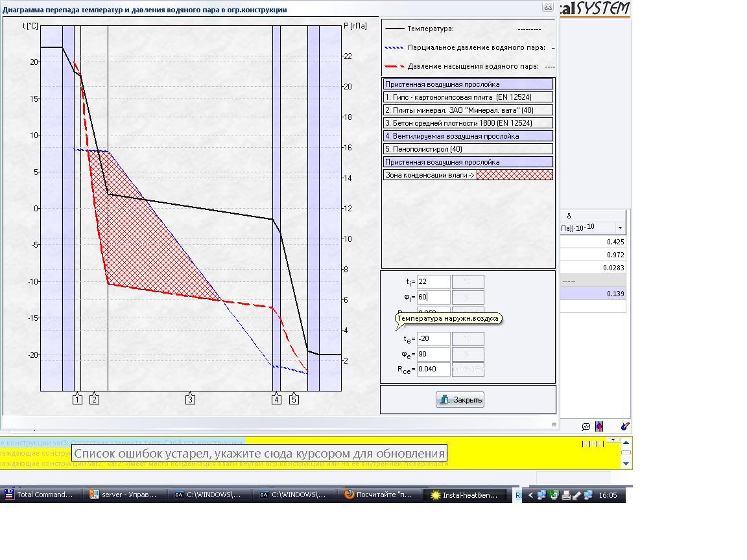The width and height of the screenshot is (747, 560).
Task: Click the system clock showing 16:05
Action: click(x=608, y=495)
